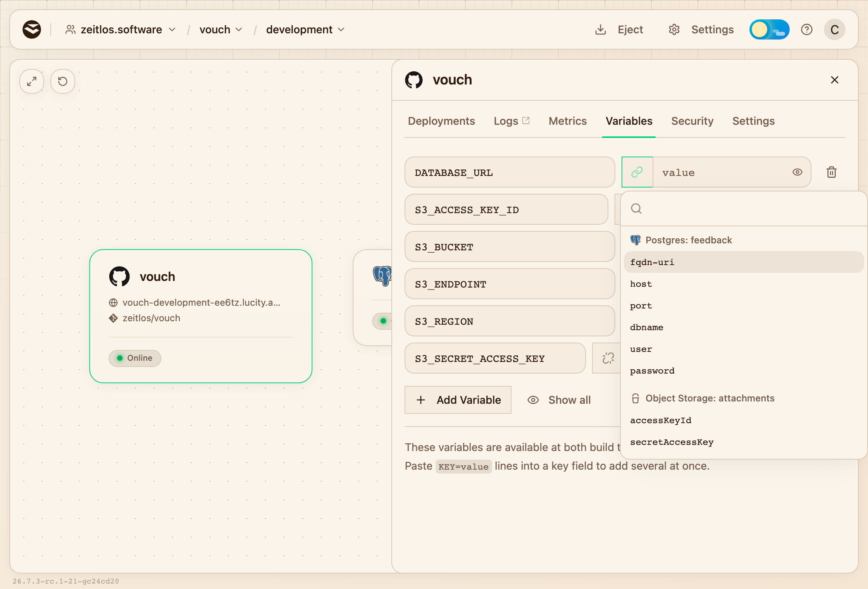The width and height of the screenshot is (868, 589).
Task: Click the gear icon beside Settings
Action: pos(674,29)
